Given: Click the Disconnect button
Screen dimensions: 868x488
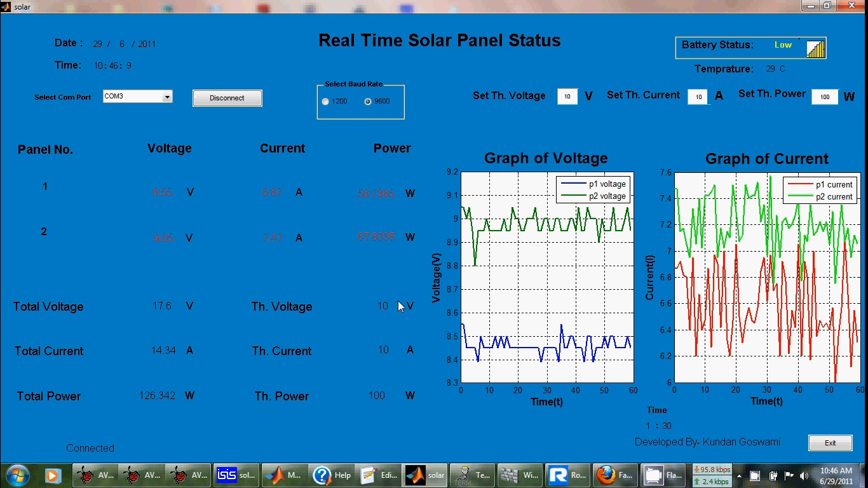Looking at the screenshot, I should point(227,98).
